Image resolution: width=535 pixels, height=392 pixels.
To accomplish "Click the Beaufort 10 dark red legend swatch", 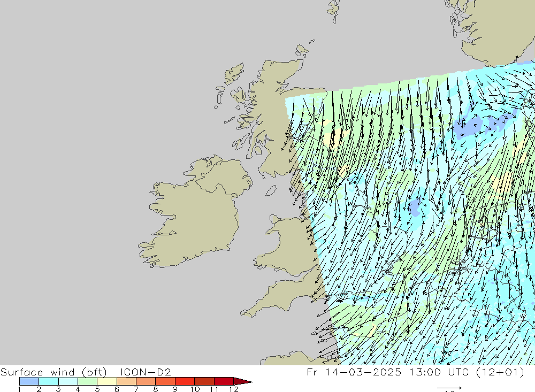I will click(x=204, y=381).
